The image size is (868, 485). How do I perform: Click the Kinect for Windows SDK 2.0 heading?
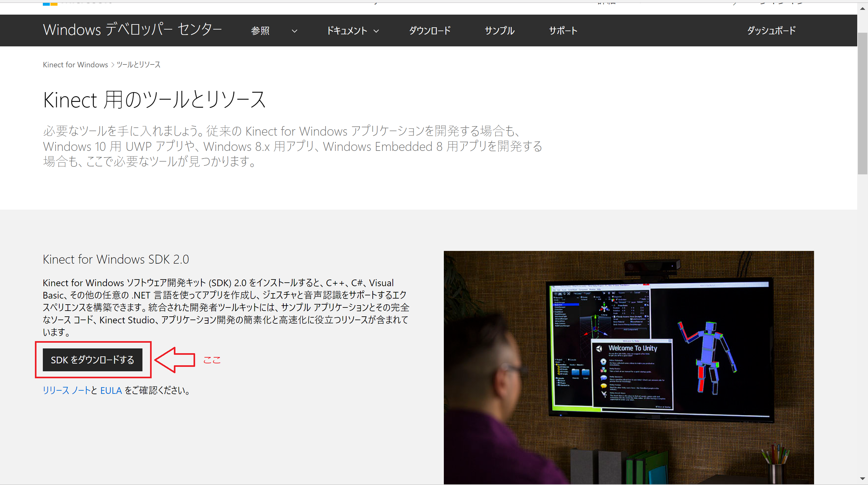[116, 259]
